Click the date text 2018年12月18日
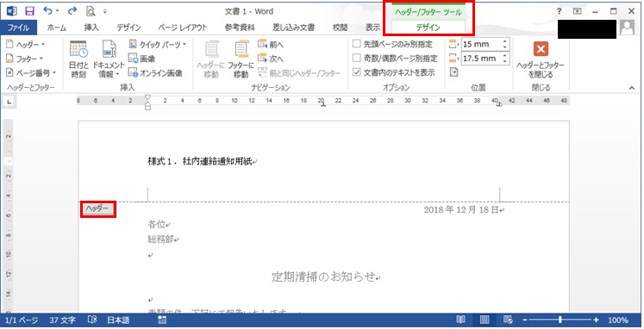Image resolution: width=644 pixels, height=329 pixels. 461,209
